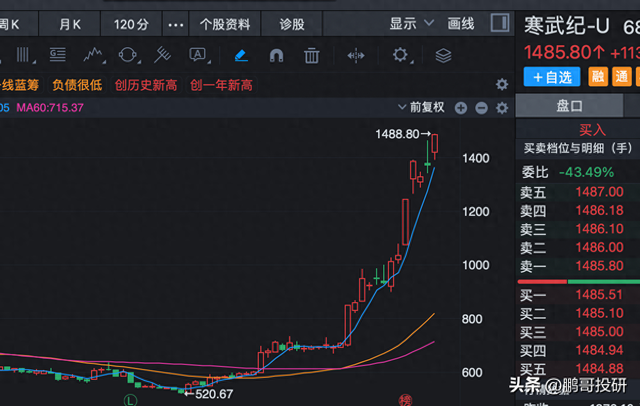Toggle the blue highlighter pen tool
The width and height of the screenshot is (640, 406).
[241, 55]
